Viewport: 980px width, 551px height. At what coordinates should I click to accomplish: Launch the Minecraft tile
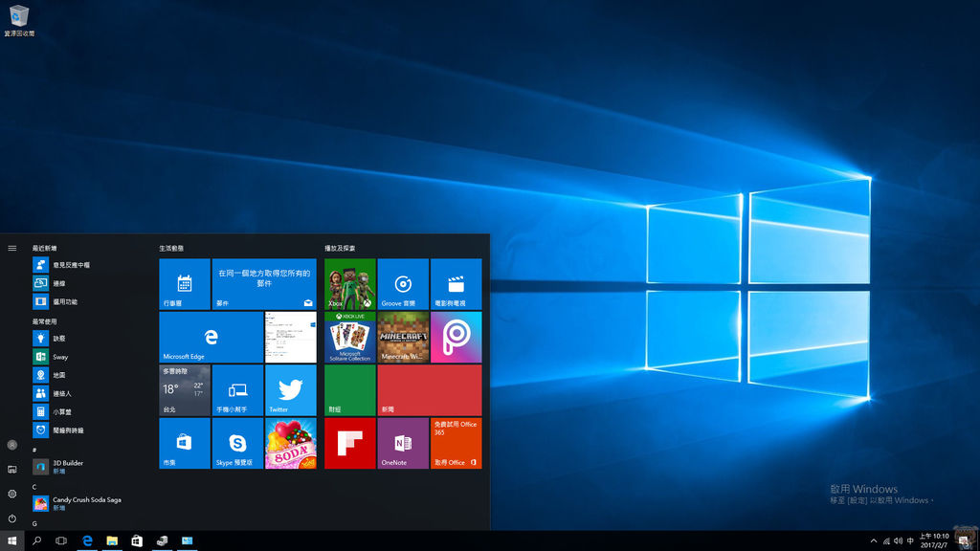click(403, 337)
